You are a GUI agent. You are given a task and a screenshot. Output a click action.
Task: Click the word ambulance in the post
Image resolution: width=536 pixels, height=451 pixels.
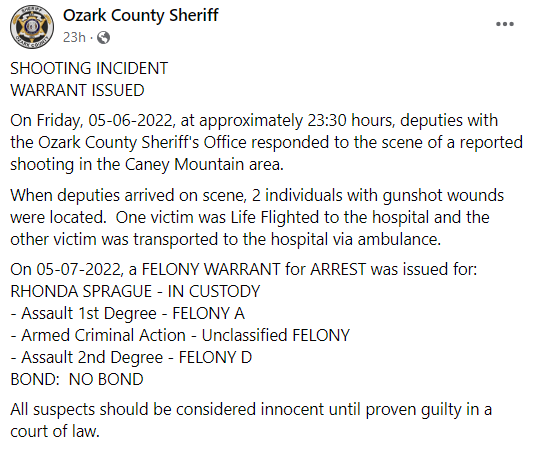[399, 239]
